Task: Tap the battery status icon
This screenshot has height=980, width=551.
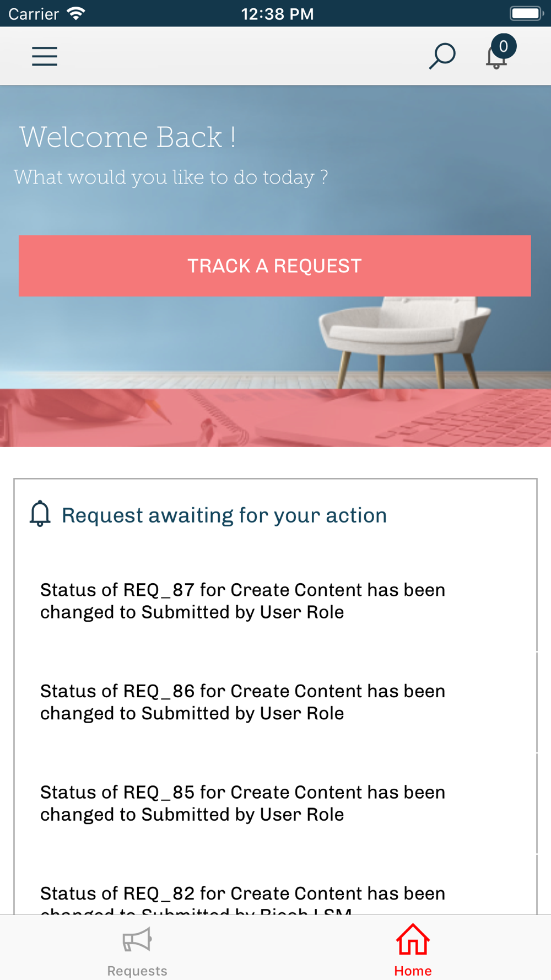Action: pos(527,13)
